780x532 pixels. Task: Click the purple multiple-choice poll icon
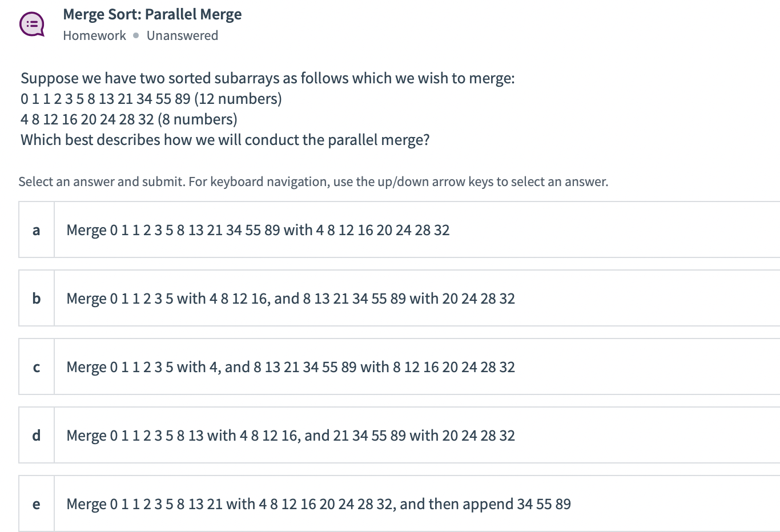point(32,24)
